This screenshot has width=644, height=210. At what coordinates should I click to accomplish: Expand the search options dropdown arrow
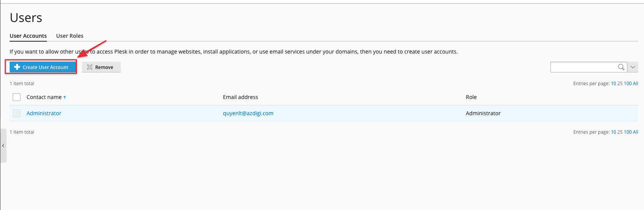[633, 67]
